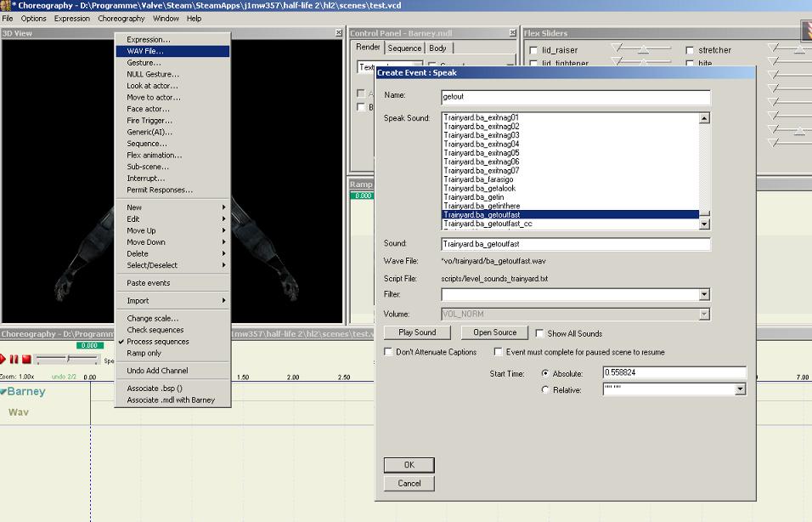Viewport: 812px width, 522px height.
Task: Click the down arrow of the Speak Sound list scrollbar
Action: 704,224
